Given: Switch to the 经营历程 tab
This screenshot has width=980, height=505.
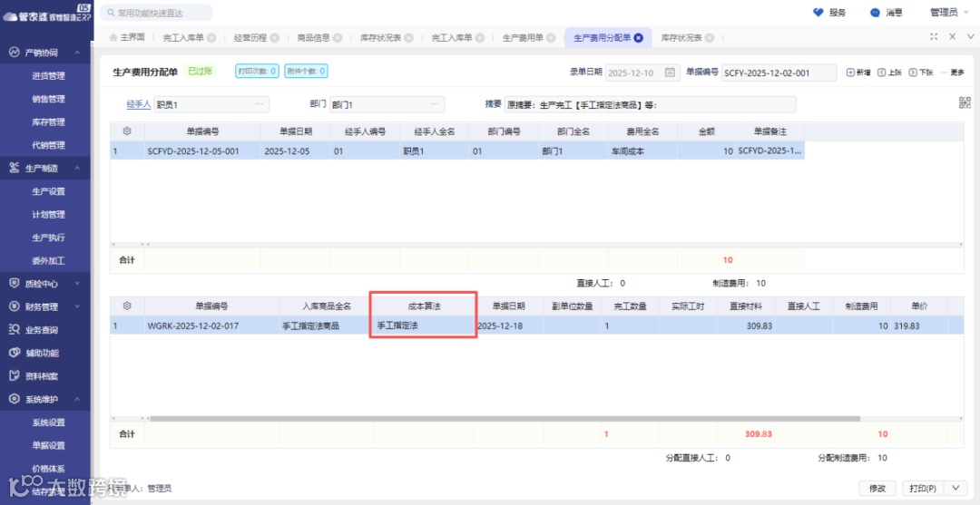Looking at the screenshot, I should coord(250,37).
